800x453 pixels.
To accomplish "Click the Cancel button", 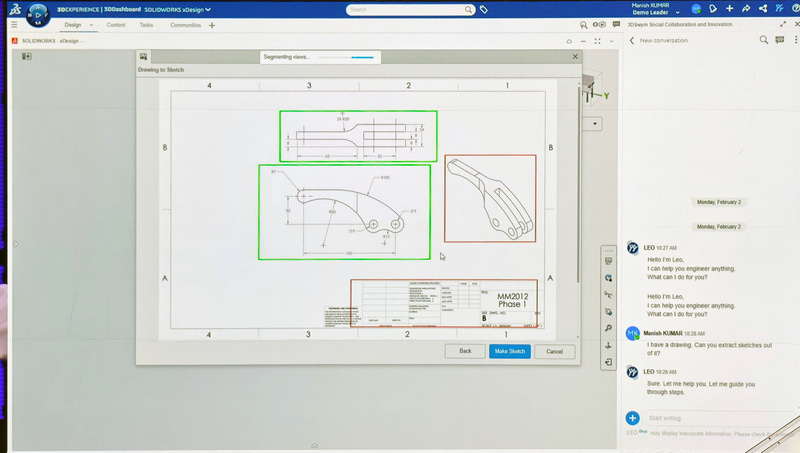I will [555, 351].
